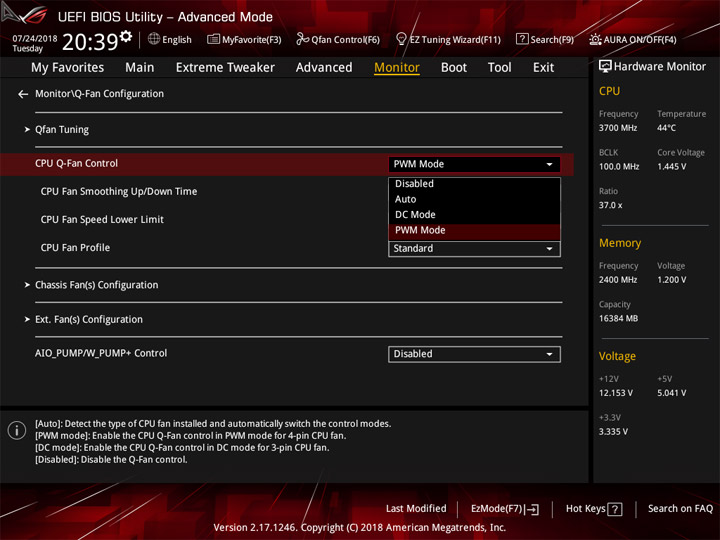This screenshot has height=540, width=720.
Task: Click the Search on FAQ link
Action: pyautogui.click(x=682, y=509)
